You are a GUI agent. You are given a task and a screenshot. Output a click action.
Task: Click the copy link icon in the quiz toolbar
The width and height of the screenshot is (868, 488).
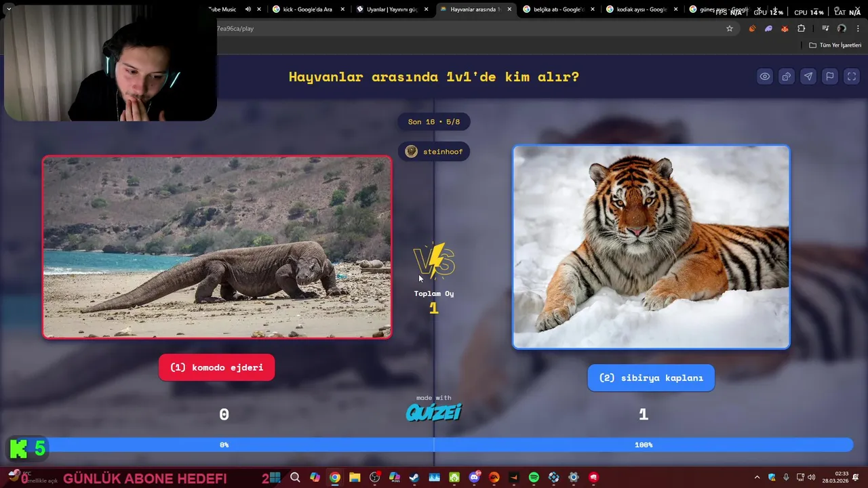tap(787, 77)
